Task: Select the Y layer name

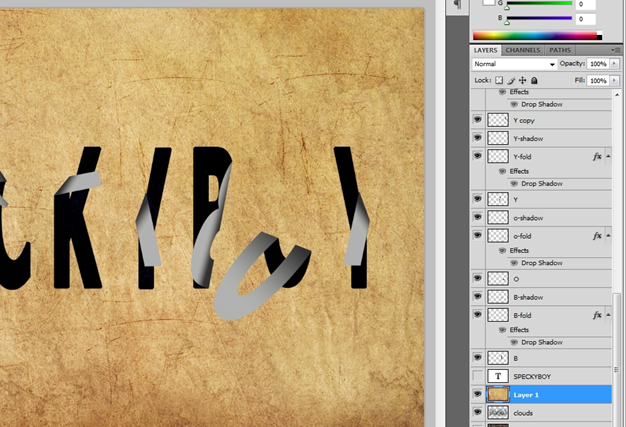Action: click(x=515, y=200)
